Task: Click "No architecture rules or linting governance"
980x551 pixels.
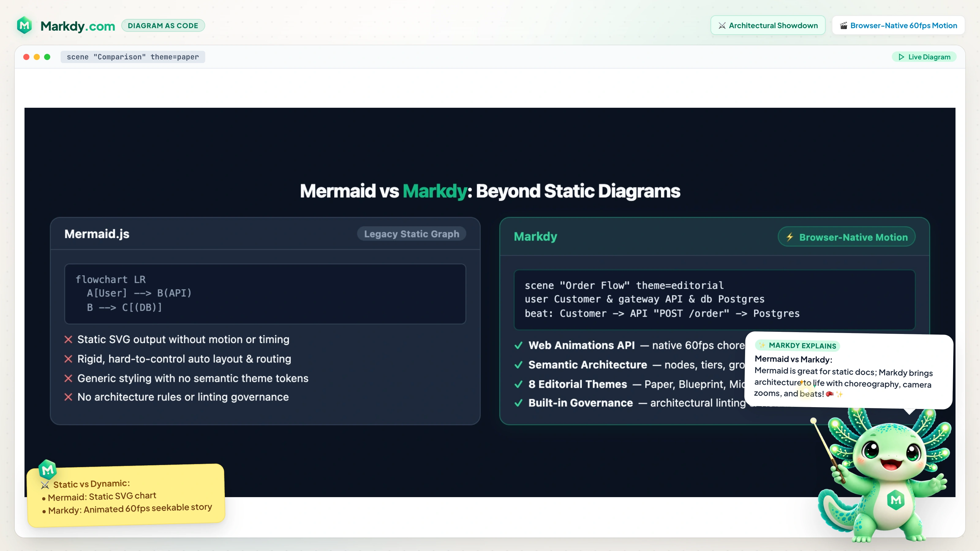Action: pyautogui.click(x=183, y=397)
